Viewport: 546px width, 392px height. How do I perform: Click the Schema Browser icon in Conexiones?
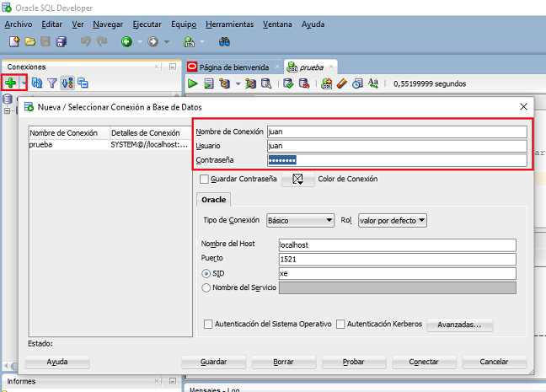pyautogui.click(x=67, y=83)
